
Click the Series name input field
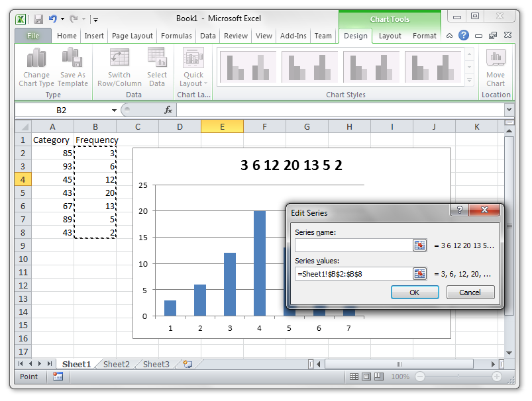coord(354,245)
